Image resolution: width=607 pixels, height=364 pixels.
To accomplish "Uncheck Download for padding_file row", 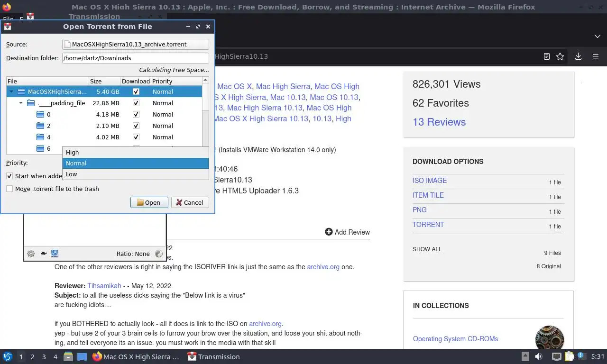I will tap(136, 103).
